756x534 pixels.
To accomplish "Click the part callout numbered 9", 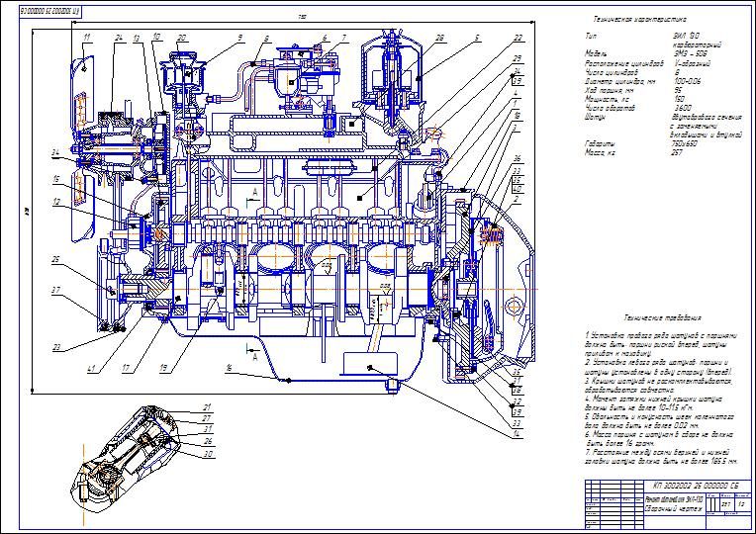I will pyautogui.click(x=238, y=38).
